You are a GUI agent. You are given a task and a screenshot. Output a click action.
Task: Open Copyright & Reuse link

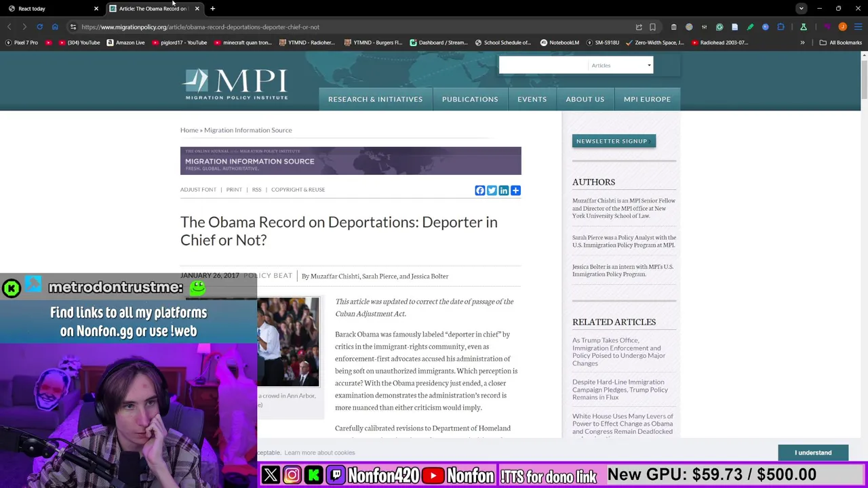298,190
